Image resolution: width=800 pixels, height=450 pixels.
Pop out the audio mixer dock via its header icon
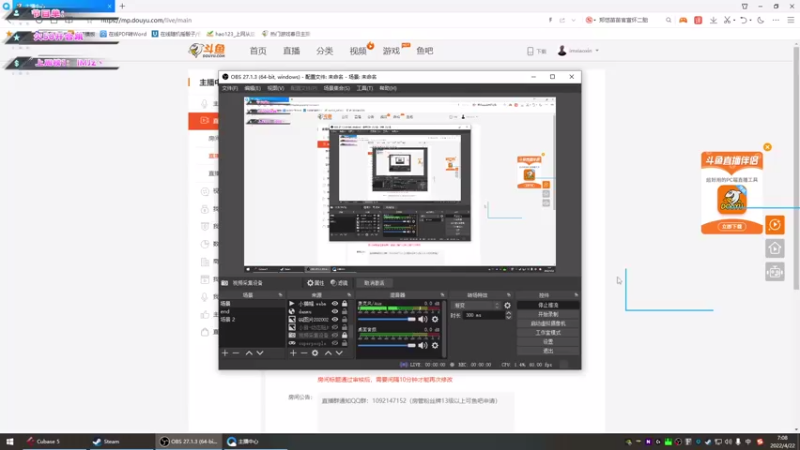[x=442, y=295]
